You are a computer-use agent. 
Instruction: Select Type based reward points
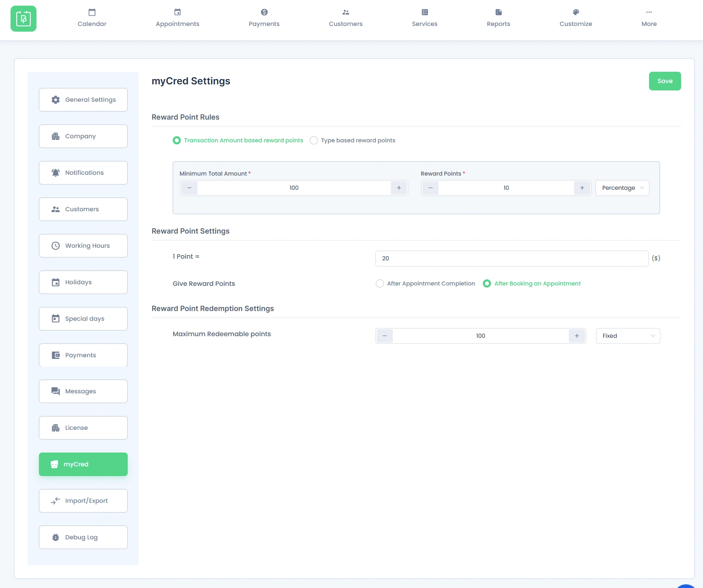point(314,140)
